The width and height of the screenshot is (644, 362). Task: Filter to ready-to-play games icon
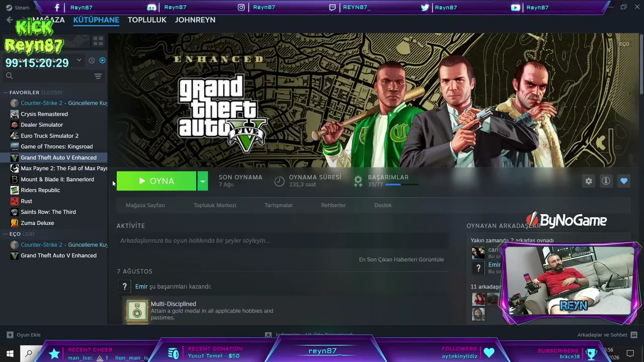point(103,60)
